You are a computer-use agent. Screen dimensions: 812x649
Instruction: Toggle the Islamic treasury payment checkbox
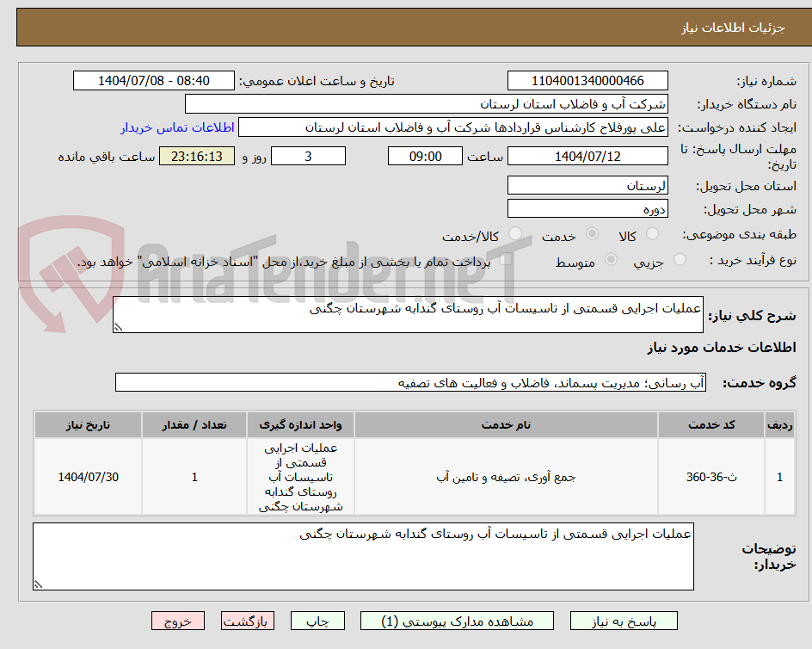tap(506, 259)
